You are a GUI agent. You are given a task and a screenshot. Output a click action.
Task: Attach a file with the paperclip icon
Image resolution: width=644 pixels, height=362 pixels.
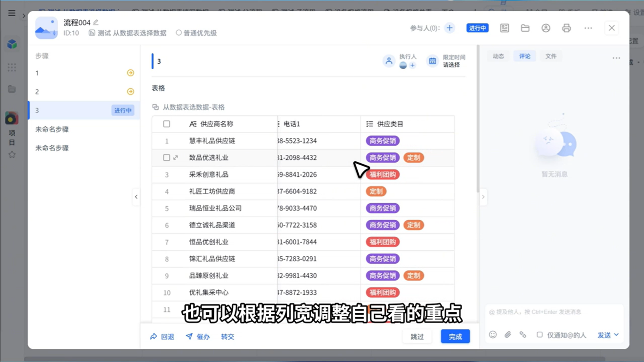(508, 335)
